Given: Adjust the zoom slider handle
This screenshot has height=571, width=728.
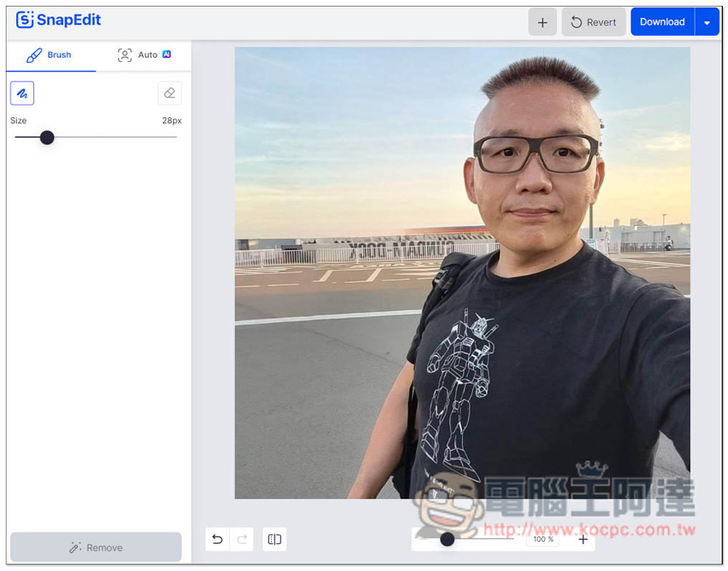Looking at the screenshot, I should (x=447, y=540).
